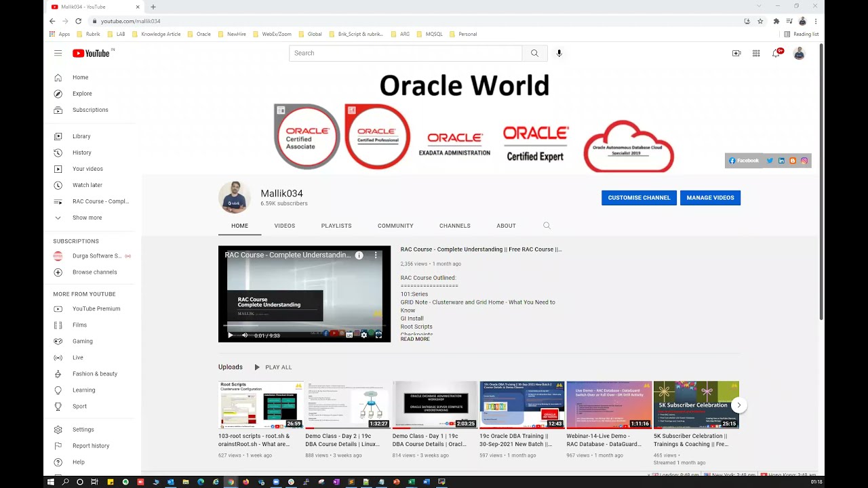Click the search magnifier button
The image size is (868, 488).
coord(534,53)
